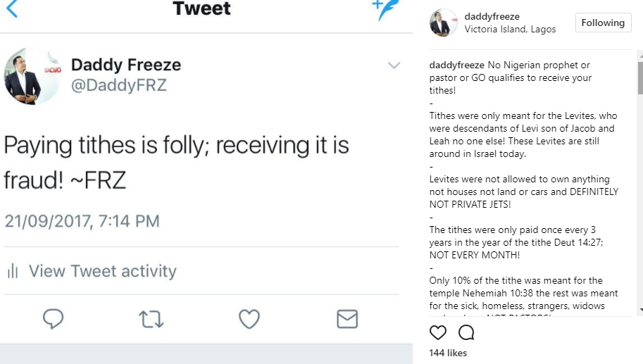Screen dimensions: 643x364
Task: Click the analytics bars icon beside View Tweet activity
Action: point(12,271)
